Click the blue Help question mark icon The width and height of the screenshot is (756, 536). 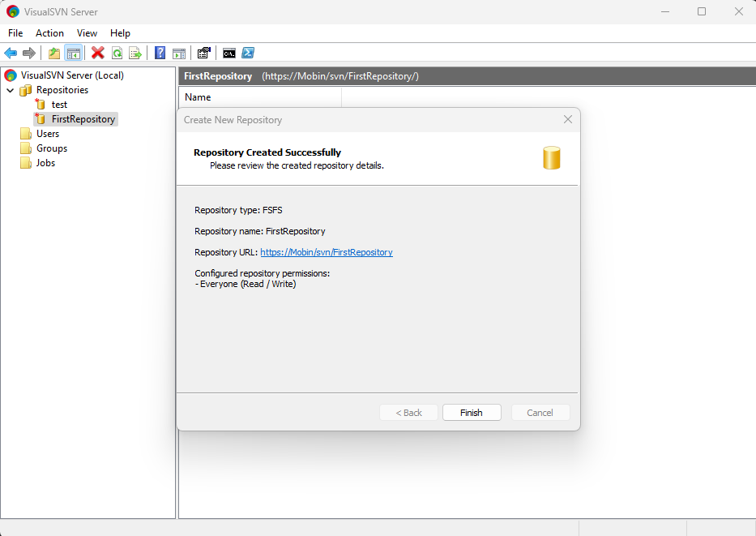[x=160, y=53]
